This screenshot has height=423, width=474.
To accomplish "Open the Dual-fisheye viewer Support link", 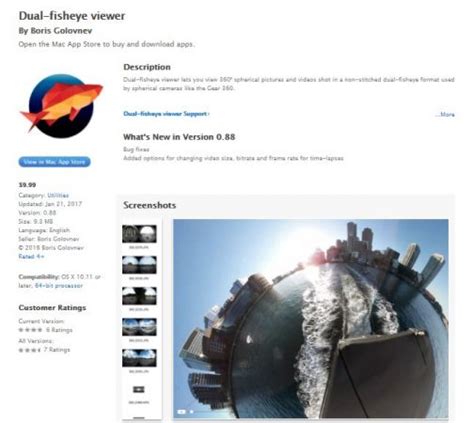I will pos(166,114).
